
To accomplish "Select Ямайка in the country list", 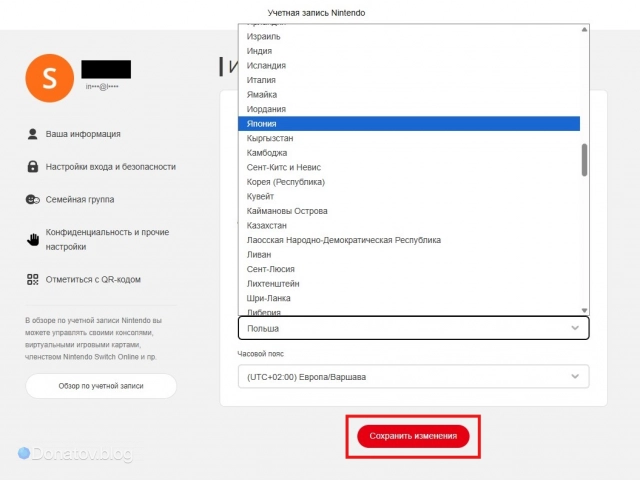I will (x=409, y=95).
